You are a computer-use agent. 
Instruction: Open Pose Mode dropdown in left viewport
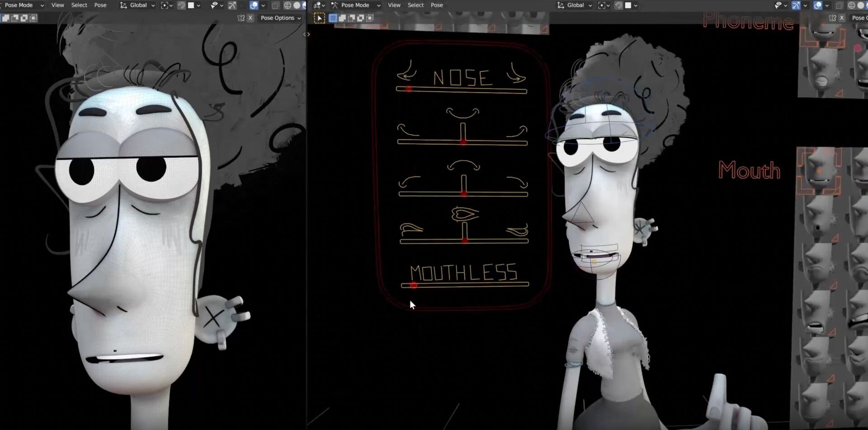pyautogui.click(x=23, y=5)
